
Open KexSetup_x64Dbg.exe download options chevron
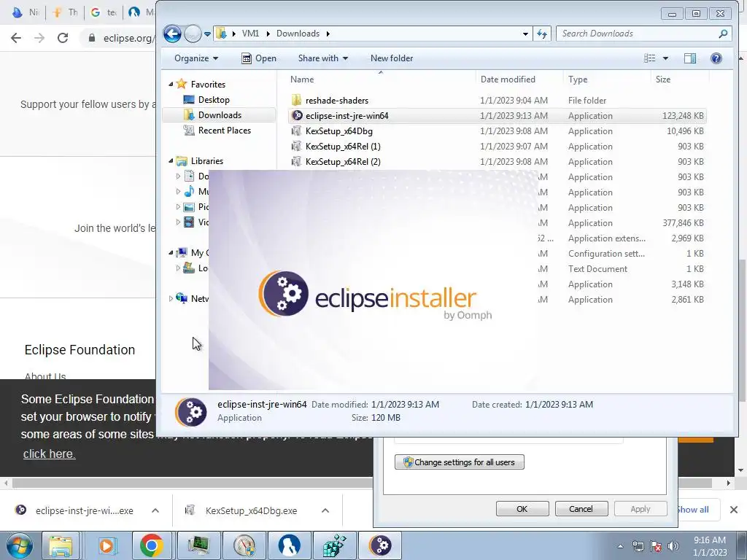click(325, 510)
